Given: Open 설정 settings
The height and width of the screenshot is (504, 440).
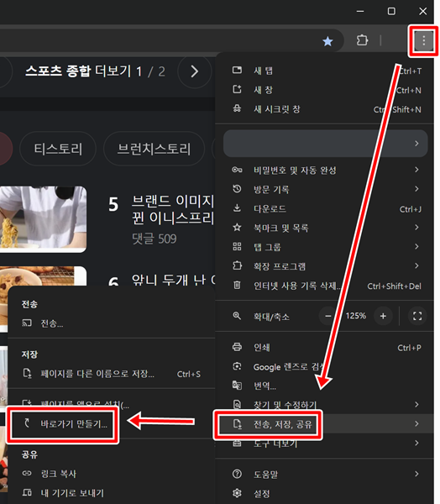Looking at the screenshot, I should (x=325, y=493).
